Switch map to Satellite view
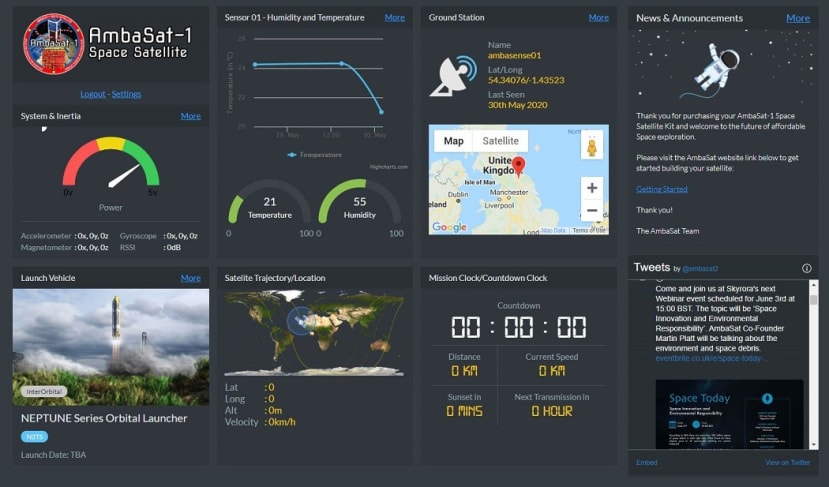The width and height of the screenshot is (829, 487). 500,141
